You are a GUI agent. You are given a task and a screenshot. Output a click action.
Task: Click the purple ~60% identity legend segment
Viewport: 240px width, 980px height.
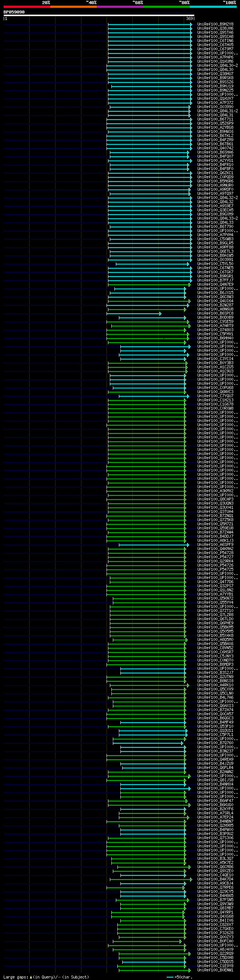click(x=120, y=7)
